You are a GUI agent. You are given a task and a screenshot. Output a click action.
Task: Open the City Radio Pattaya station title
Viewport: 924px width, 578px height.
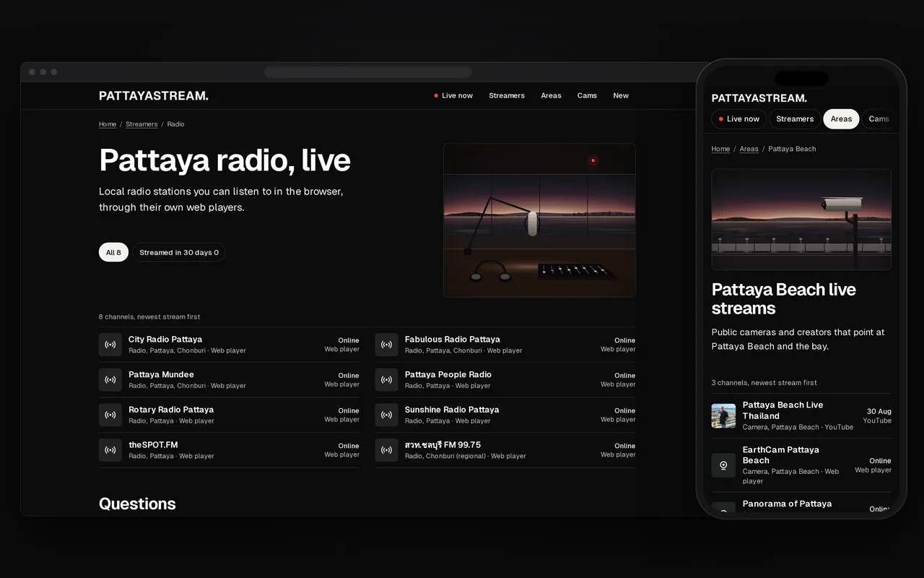tap(165, 339)
